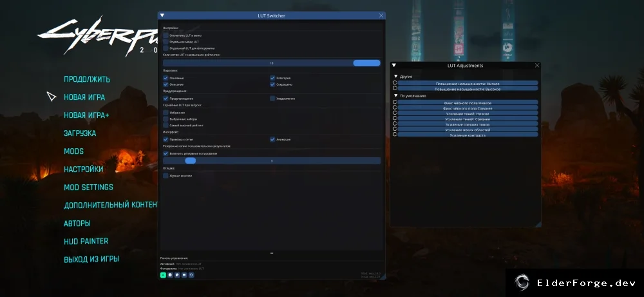Open НАСТРОЙКИ in the game menu
644x297 pixels.
coord(83,169)
